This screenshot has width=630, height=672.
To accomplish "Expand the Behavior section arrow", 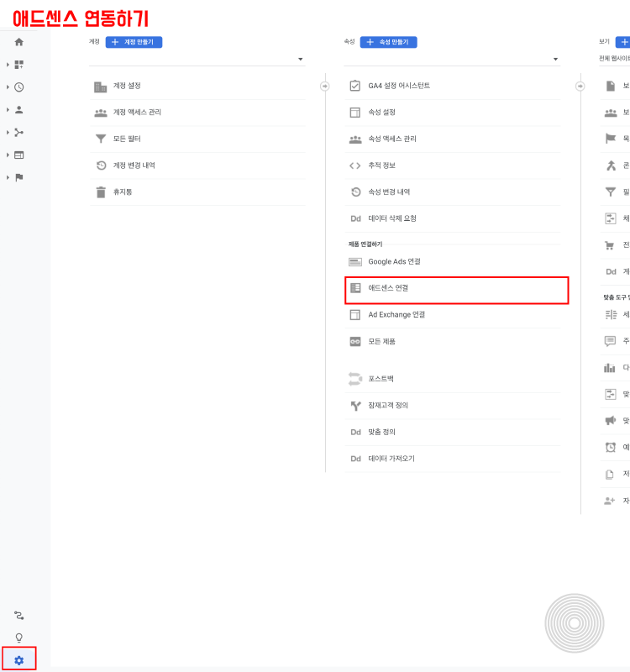I will tap(8, 155).
